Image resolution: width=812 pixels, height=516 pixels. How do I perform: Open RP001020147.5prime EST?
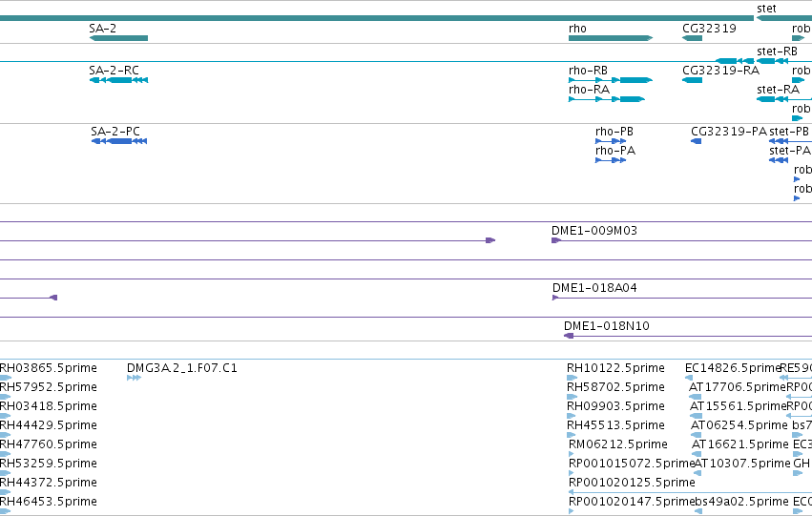pos(632,502)
